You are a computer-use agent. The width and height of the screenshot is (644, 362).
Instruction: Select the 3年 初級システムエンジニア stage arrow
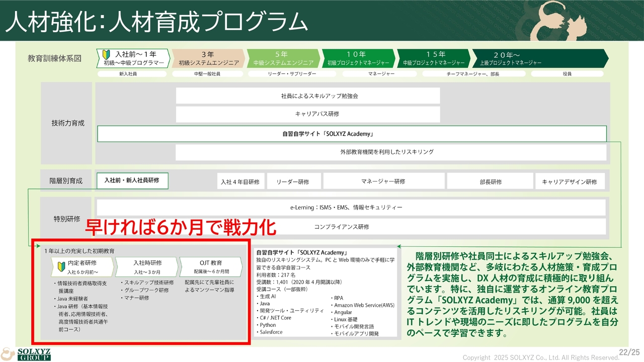pyautogui.click(x=208, y=58)
